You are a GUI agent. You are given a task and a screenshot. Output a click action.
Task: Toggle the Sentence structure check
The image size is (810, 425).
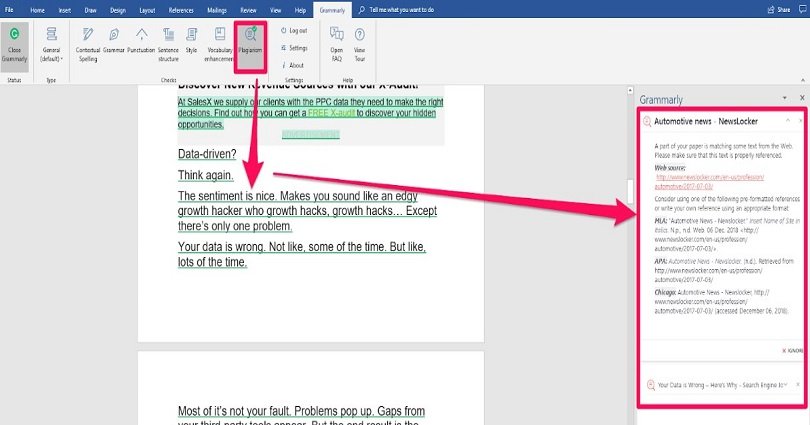pyautogui.click(x=168, y=45)
